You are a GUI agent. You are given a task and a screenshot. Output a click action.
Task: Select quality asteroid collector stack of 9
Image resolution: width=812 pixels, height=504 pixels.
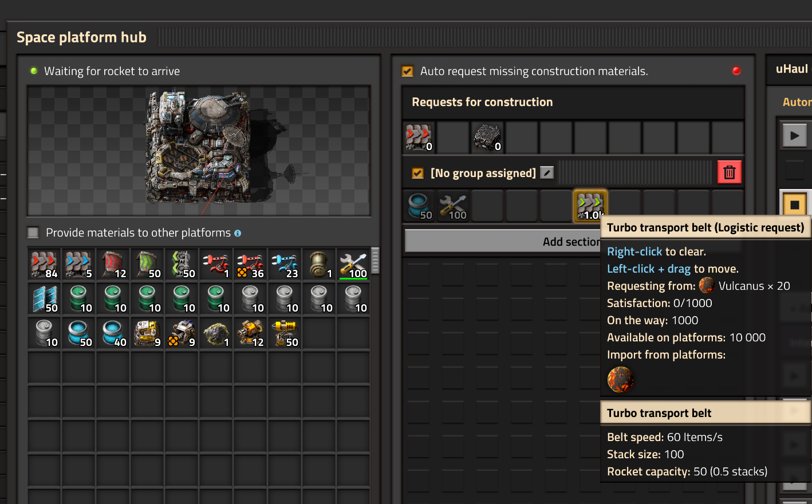pos(182,333)
